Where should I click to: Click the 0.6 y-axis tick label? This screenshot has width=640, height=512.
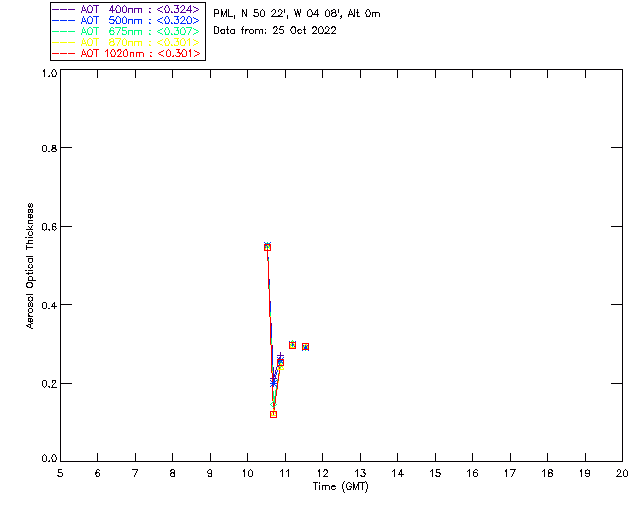pos(49,227)
